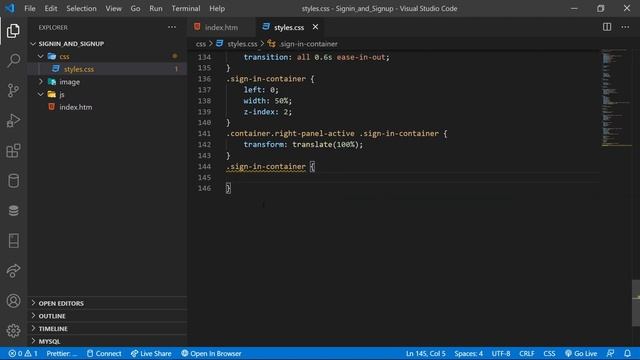Click Prettier in the status bar
Viewport: 640px width, 360px height.
pos(62,353)
